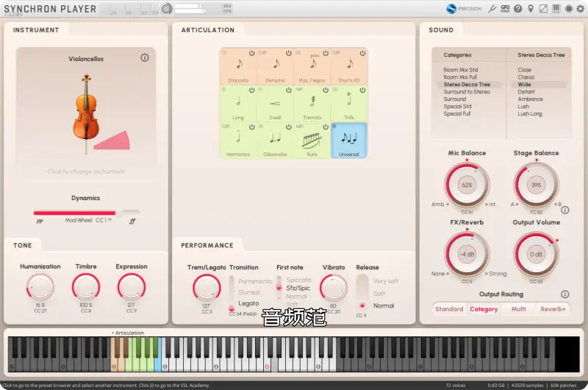This screenshot has width=588, height=390.
Task: Select the Harmonics articulation cell
Action: click(x=238, y=141)
